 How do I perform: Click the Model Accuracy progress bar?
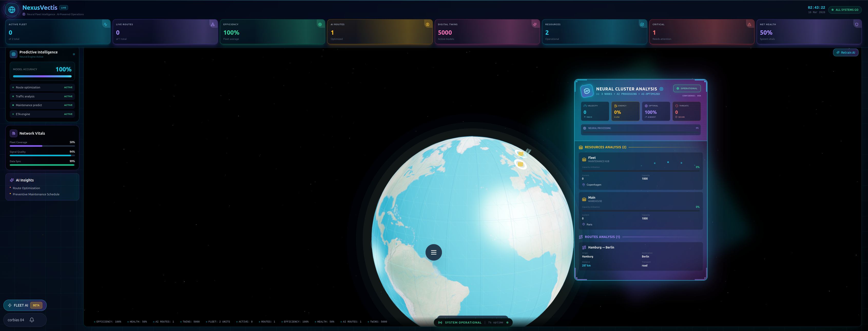42,76
